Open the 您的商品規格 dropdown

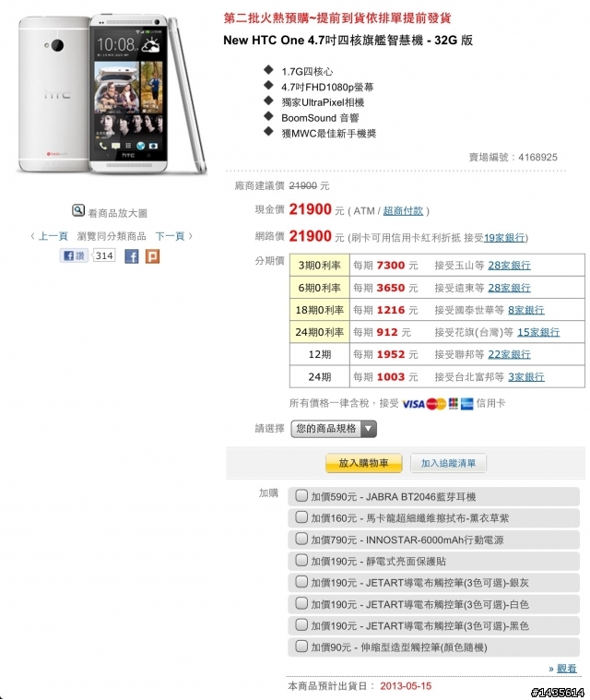(334, 429)
